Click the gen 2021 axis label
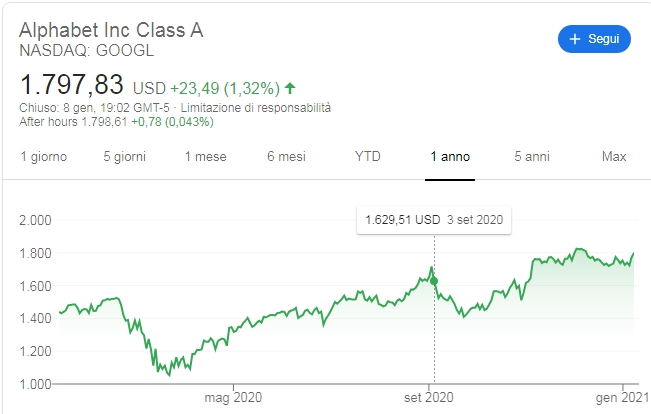 (622, 397)
